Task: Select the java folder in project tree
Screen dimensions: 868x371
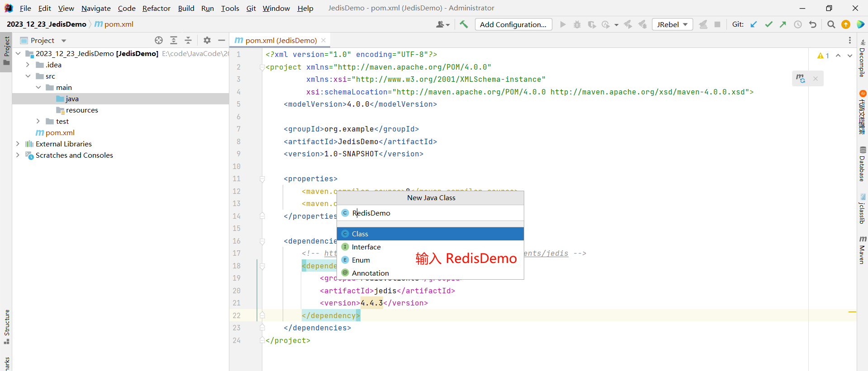Action: pyautogui.click(x=120, y=99)
